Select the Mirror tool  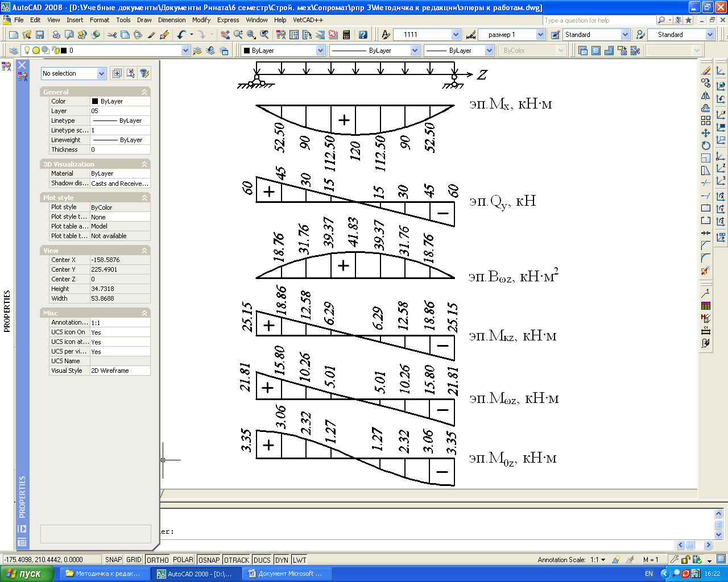click(x=706, y=96)
